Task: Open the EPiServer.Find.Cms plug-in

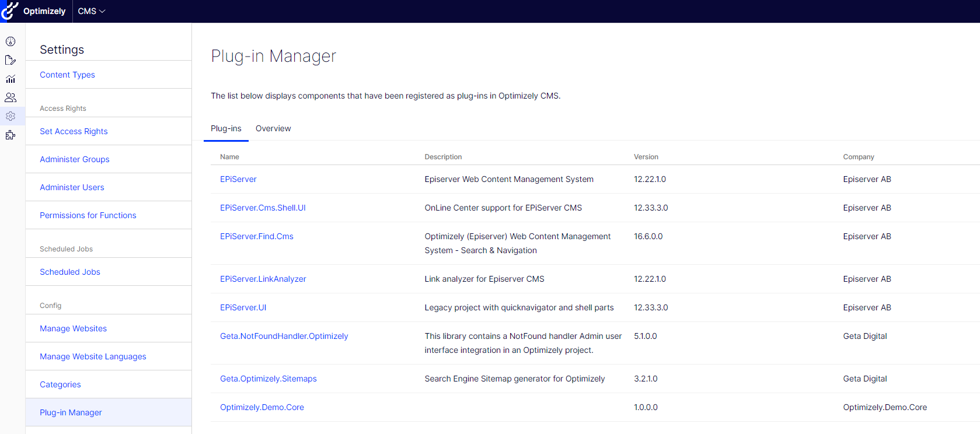Action: click(x=257, y=236)
